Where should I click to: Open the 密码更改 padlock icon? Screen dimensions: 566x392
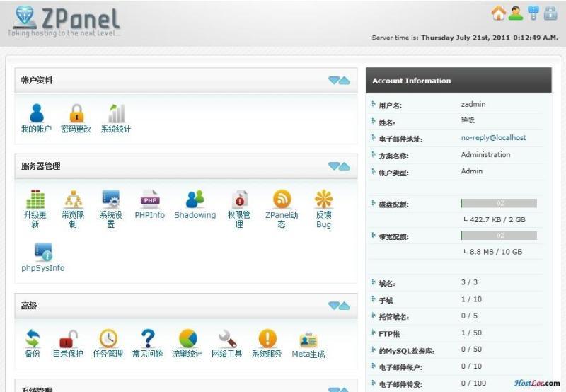coord(76,113)
